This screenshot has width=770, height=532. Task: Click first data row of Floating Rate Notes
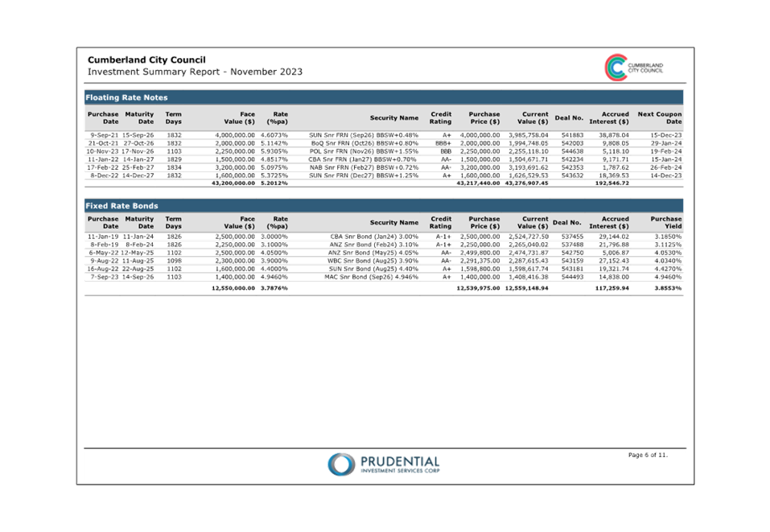click(384, 134)
